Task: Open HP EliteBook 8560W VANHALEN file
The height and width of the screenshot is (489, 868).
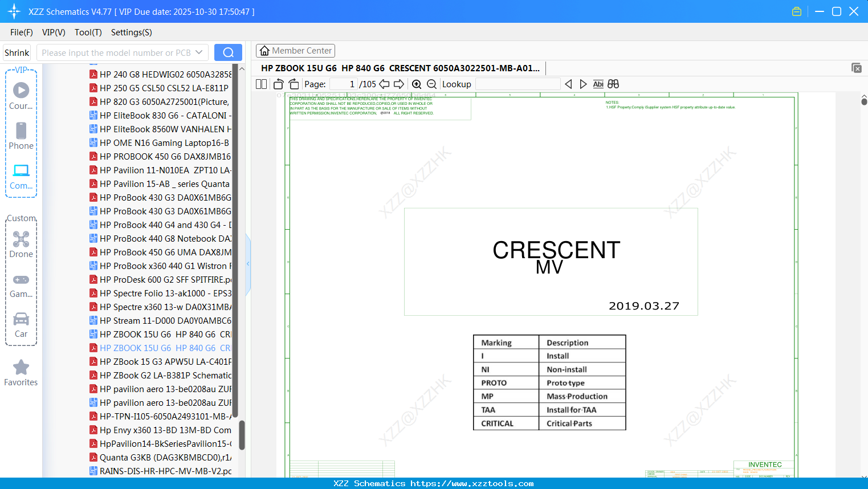Action: point(161,129)
